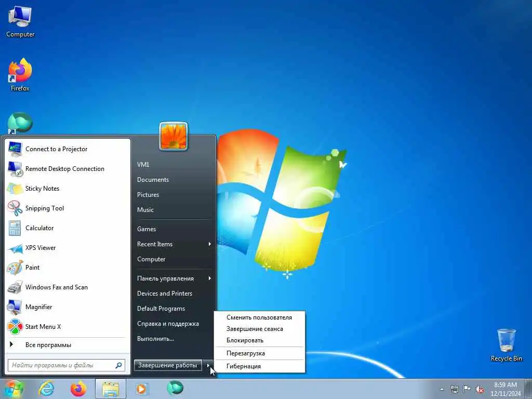This screenshot has height=399, width=532.
Task: Open Devices and Printers
Action: click(x=165, y=294)
